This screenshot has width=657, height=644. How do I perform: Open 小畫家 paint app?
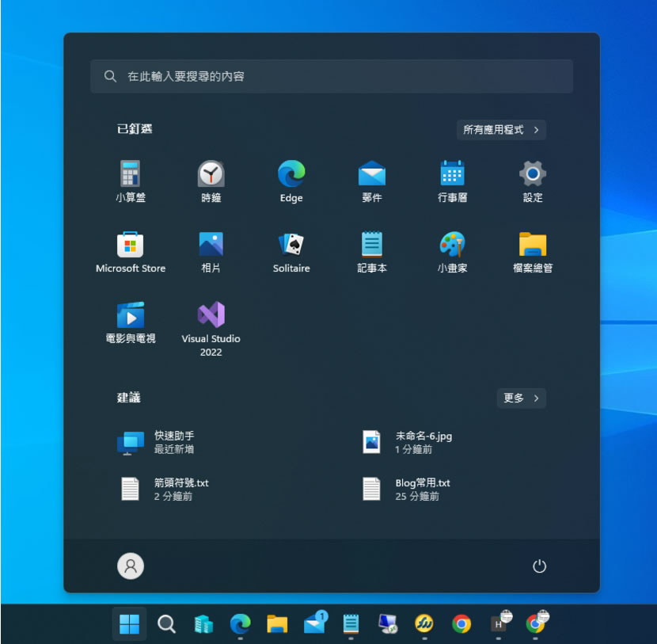pos(452,252)
